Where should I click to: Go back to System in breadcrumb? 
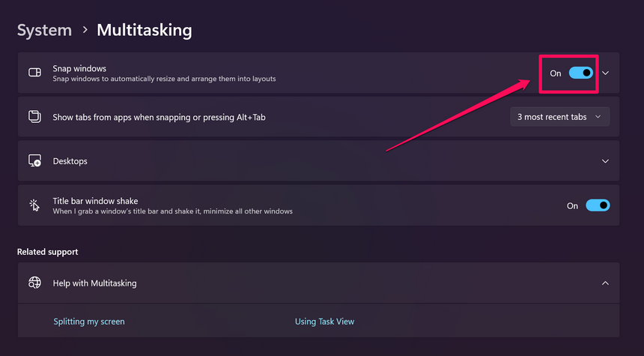pyautogui.click(x=44, y=30)
